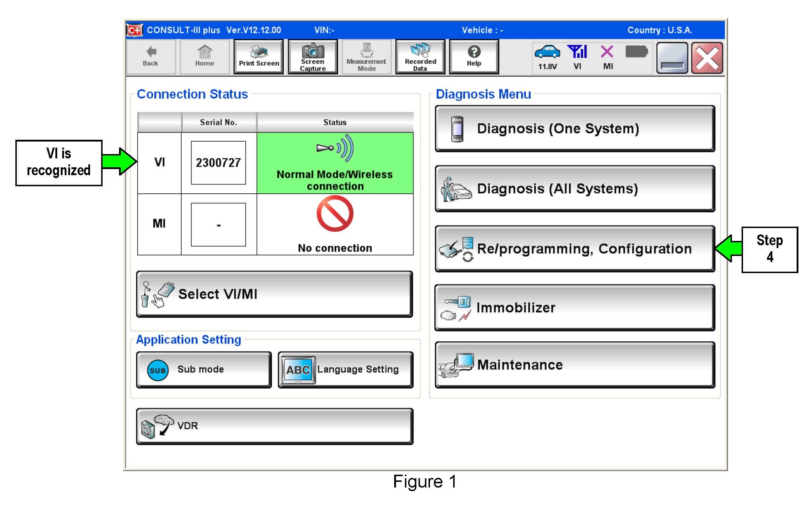Click the MI disconnected X icon
The width and height of the screenshot is (812, 514).
click(x=607, y=52)
